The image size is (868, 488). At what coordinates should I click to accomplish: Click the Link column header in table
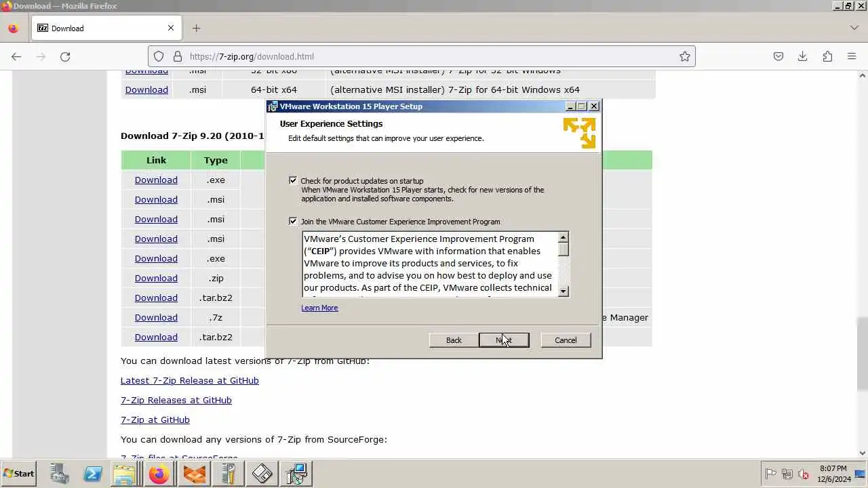pos(156,160)
